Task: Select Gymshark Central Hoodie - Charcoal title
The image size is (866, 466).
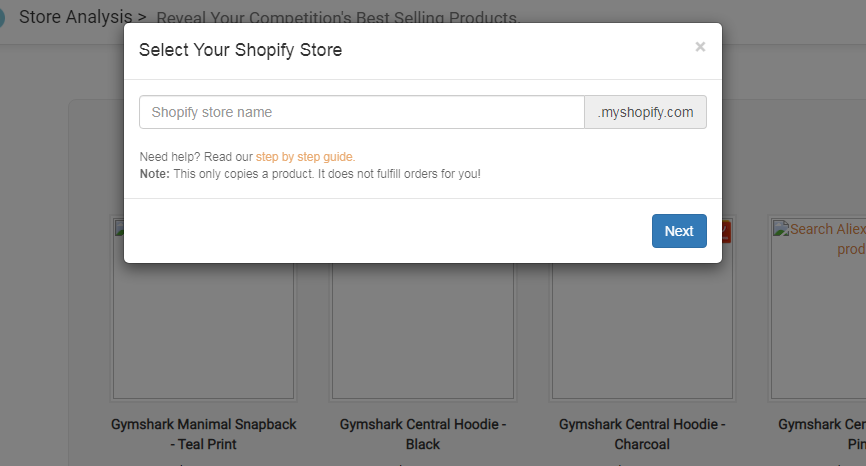Action: [642, 434]
